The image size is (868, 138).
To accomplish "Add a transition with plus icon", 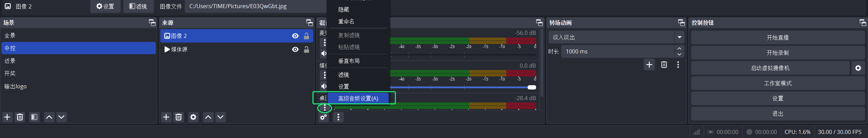I will [649, 65].
